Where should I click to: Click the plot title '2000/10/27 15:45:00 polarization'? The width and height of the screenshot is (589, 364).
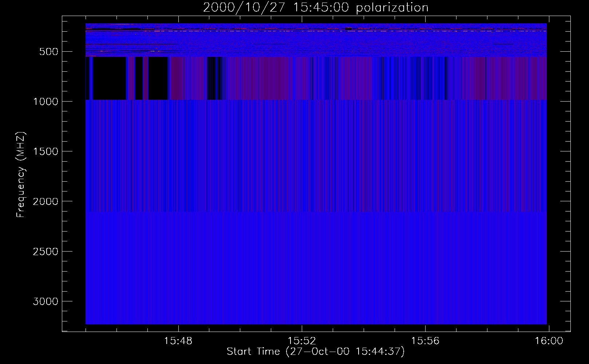pyautogui.click(x=316, y=8)
